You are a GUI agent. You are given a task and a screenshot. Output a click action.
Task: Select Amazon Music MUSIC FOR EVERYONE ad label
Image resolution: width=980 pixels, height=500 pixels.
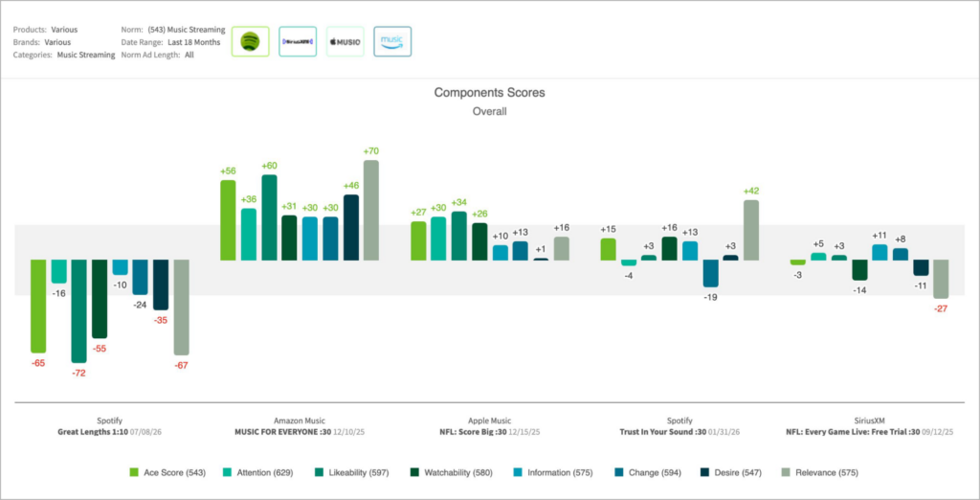point(300,427)
